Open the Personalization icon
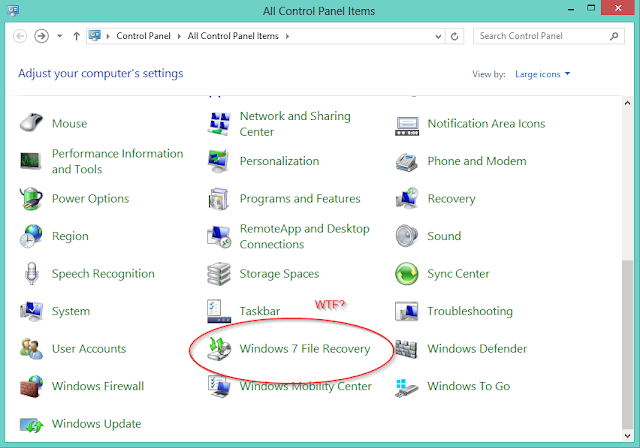Screen dimensions: 640x448 click(218, 161)
